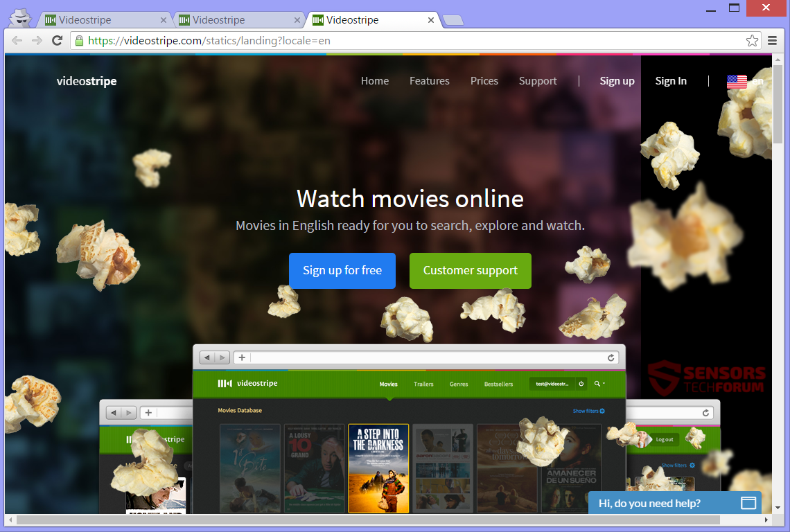
Task: Click the Movies tab in the preview
Action: 389,384
